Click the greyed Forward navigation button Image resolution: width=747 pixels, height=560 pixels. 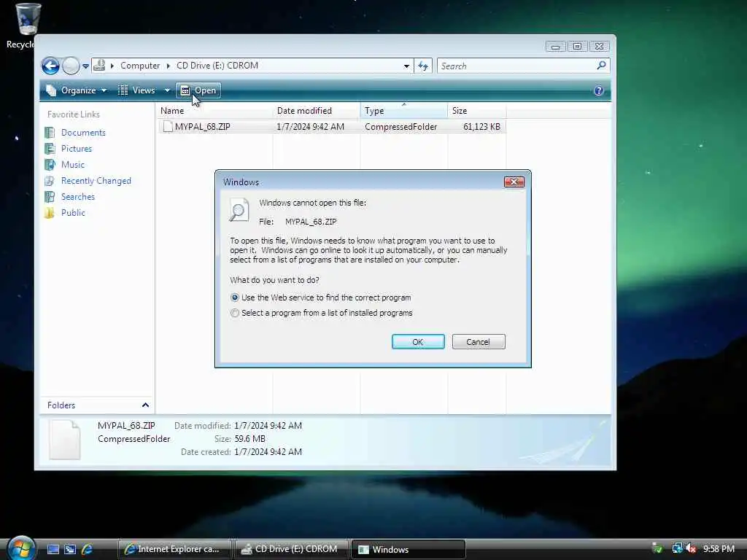[x=71, y=66]
